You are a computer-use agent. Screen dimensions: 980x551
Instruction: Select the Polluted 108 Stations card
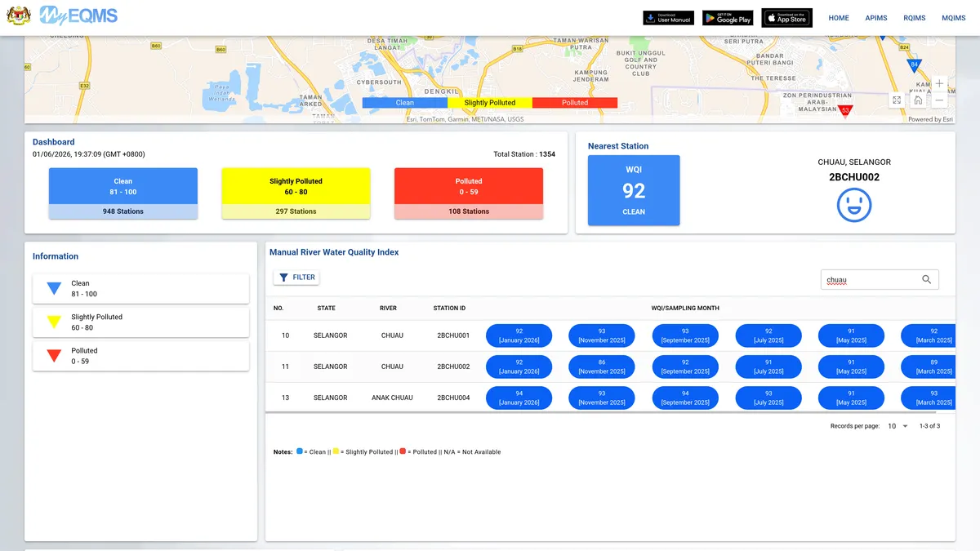click(469, 193)
